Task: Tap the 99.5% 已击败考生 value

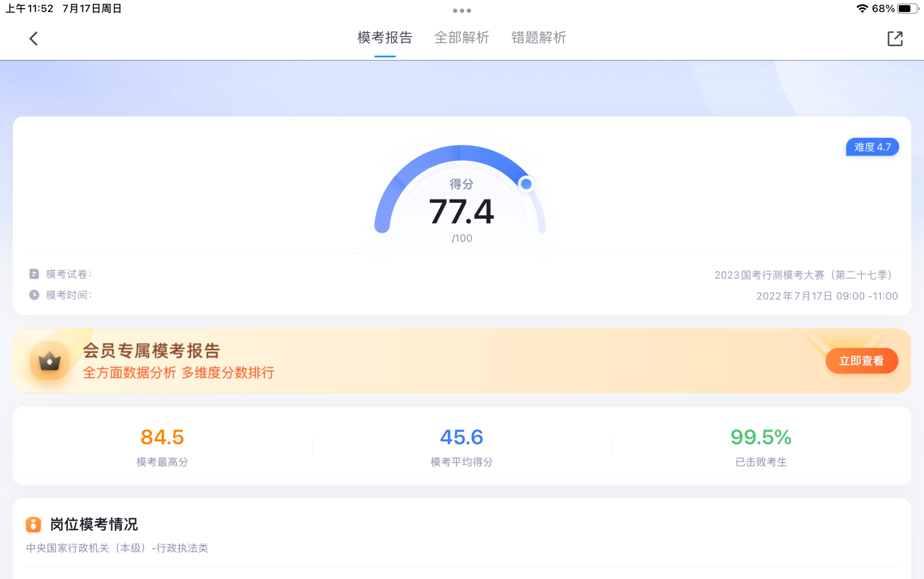Action: tap(761, 437)
